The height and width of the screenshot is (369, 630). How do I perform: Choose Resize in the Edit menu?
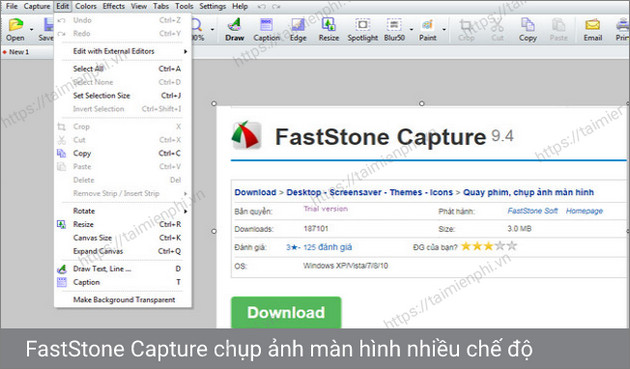click(123, 224)
